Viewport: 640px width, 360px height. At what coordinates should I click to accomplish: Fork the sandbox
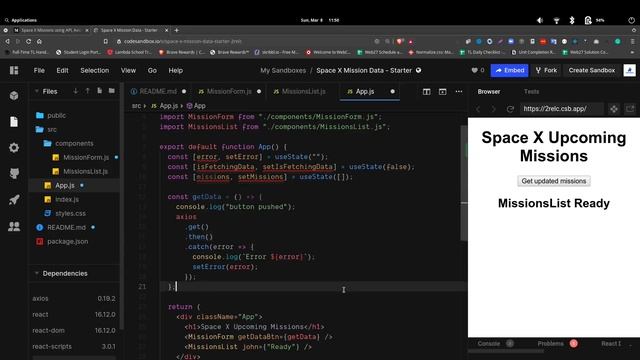pos(546,70)
